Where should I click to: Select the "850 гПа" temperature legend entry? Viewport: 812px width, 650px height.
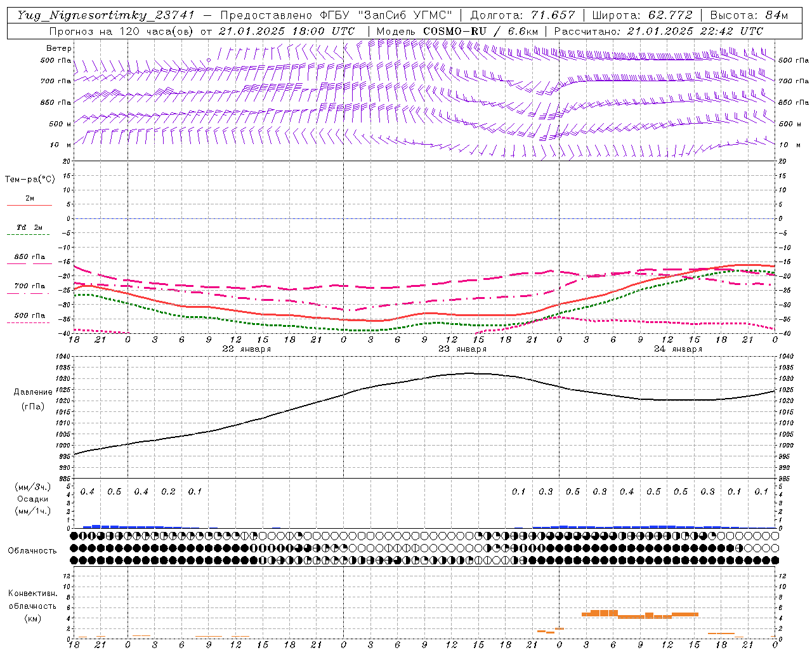(30, 257)
